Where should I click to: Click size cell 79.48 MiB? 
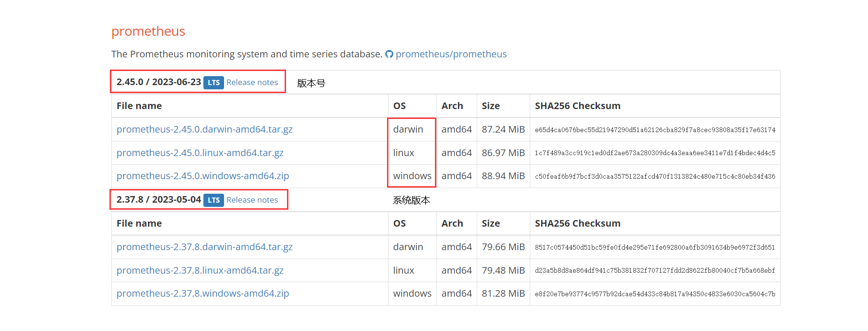(x=503, y=270)
